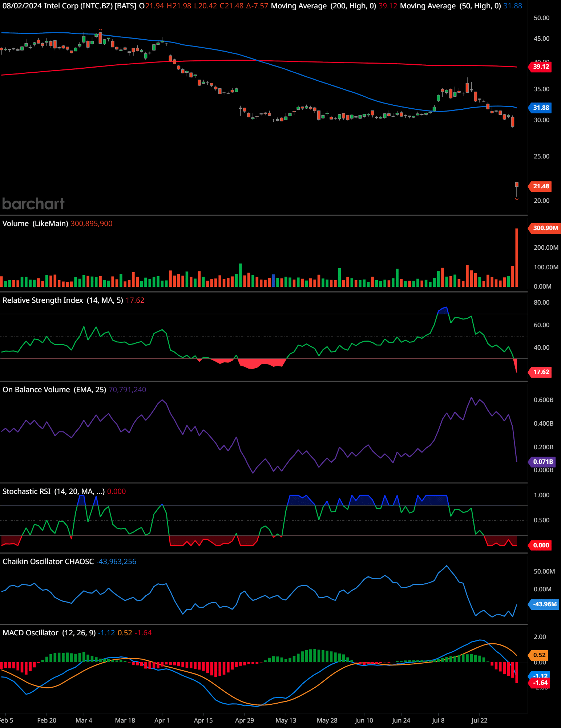The width and height of the screenshot is (561, 728).
Task: Click the Moving Average (200, High, 0) label
Action: (x=323, y=6)
